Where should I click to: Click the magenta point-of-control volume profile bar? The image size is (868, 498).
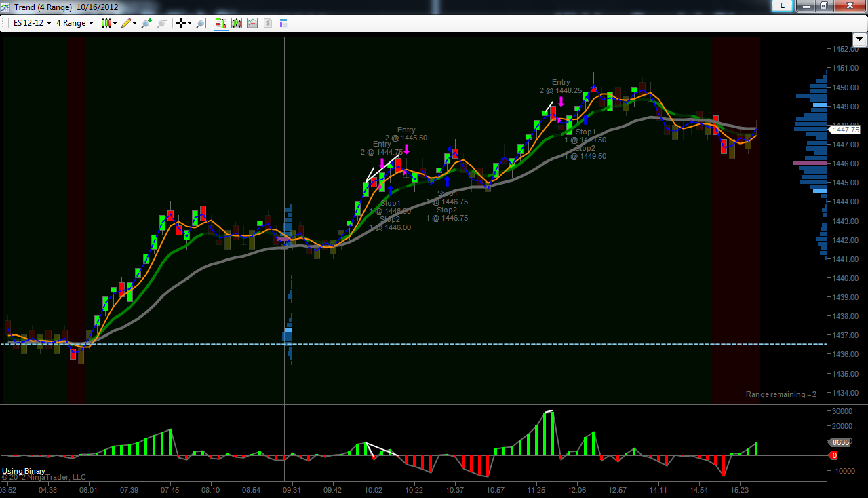tap(810, 163)
